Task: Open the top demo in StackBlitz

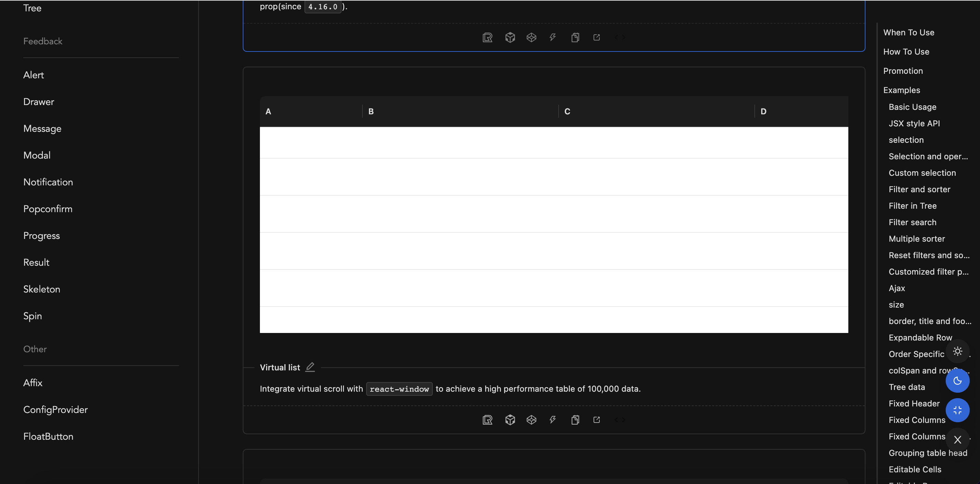Action: click(552, 37)
